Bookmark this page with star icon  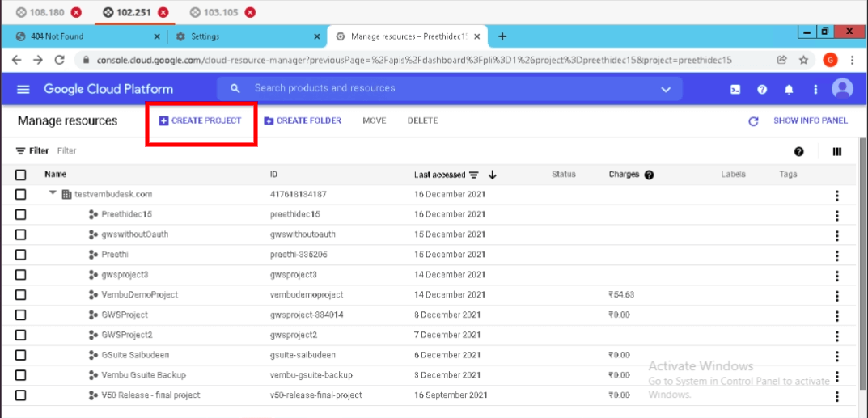(x=804, y=60)
